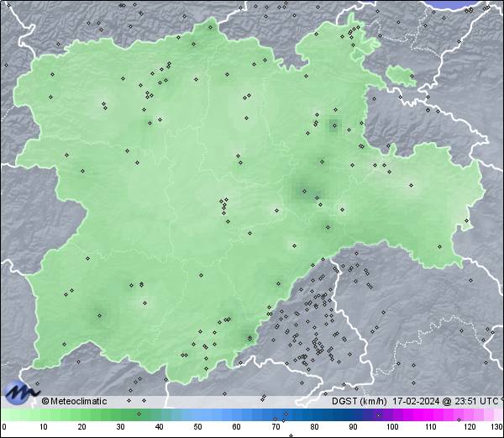Click the ©Meteoclimatic copyright text
The width and height of the screenshot is (504, 438).
click(x=74, y=401)
